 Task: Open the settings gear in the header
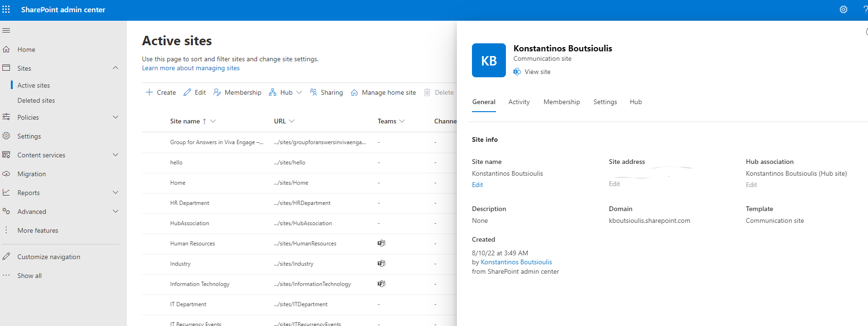coord(843,9)
